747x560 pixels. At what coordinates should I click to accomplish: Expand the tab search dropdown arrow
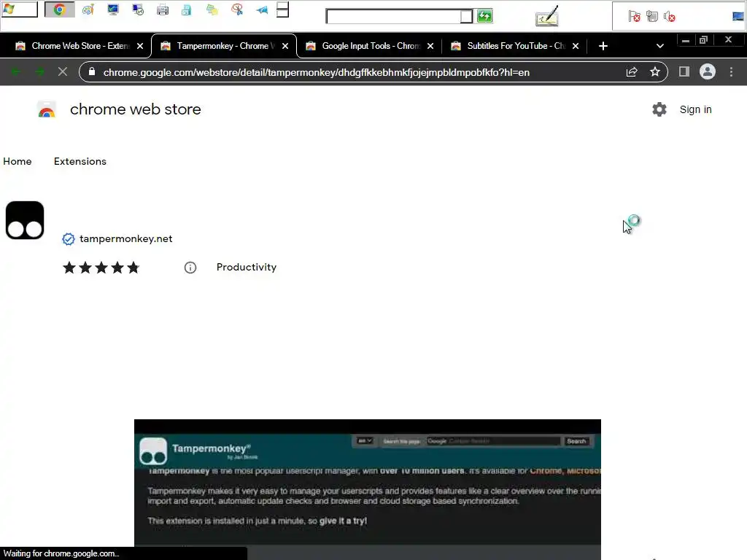(659, 46)
